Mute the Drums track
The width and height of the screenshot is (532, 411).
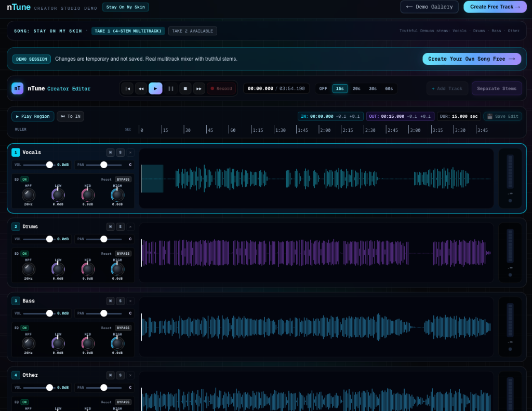pyautogui.click(x=110, y=227)
